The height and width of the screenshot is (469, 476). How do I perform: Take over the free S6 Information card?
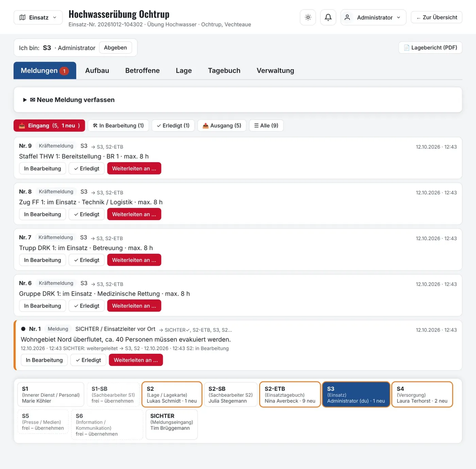(107, 424)
